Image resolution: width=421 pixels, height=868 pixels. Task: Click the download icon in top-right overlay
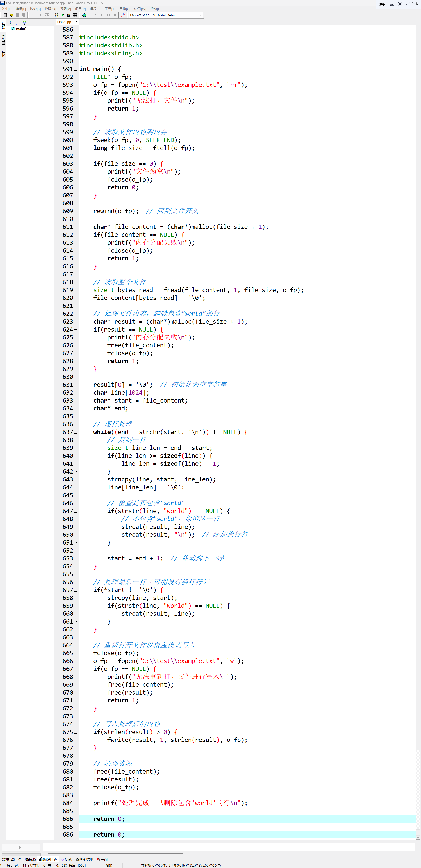click(x=392, y=4)
